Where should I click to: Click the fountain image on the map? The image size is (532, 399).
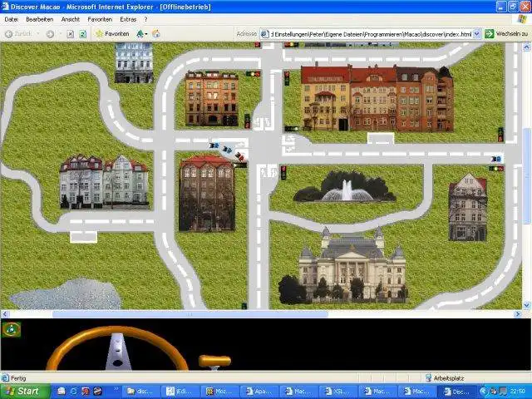point(345,187)
